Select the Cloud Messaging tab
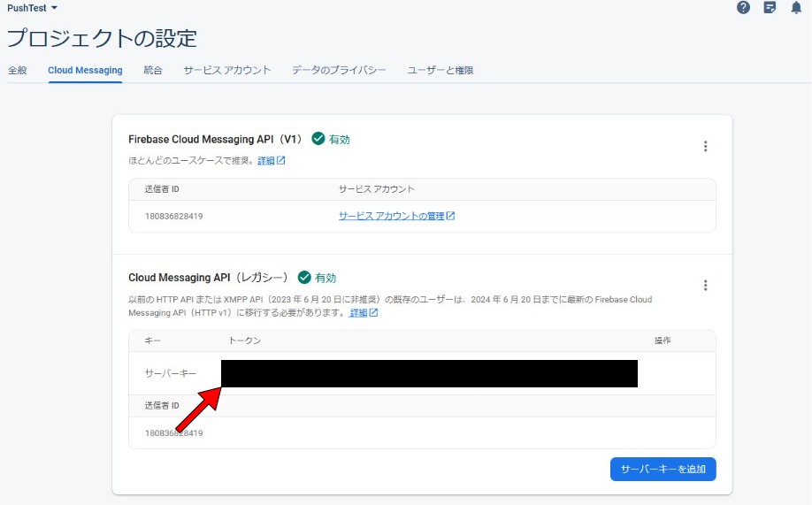 click(x=85, y=70)
